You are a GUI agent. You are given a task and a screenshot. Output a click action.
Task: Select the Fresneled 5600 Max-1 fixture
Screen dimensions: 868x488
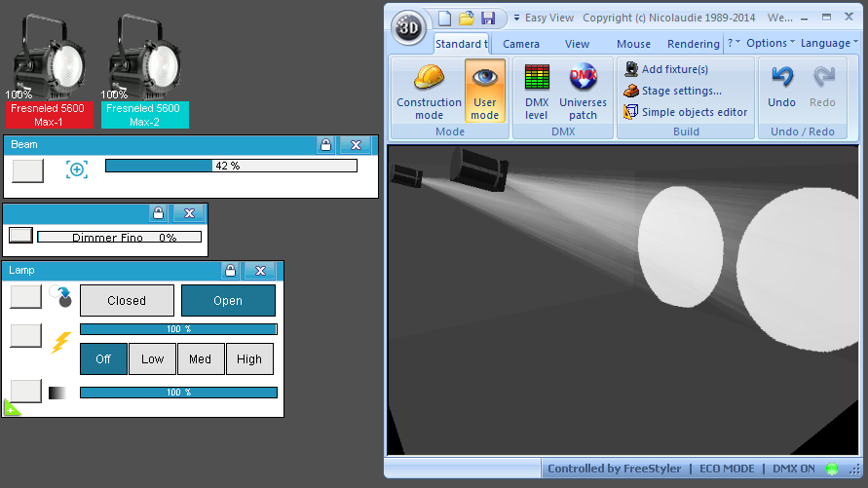50,72
